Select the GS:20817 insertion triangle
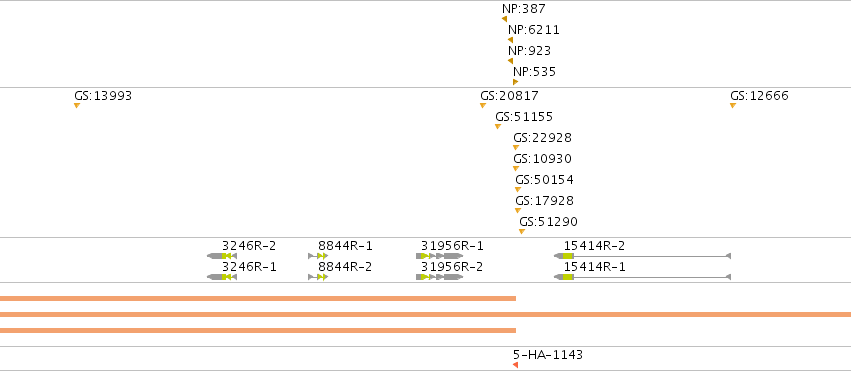This screenshot has height=371, width=851. click(483, 105)
